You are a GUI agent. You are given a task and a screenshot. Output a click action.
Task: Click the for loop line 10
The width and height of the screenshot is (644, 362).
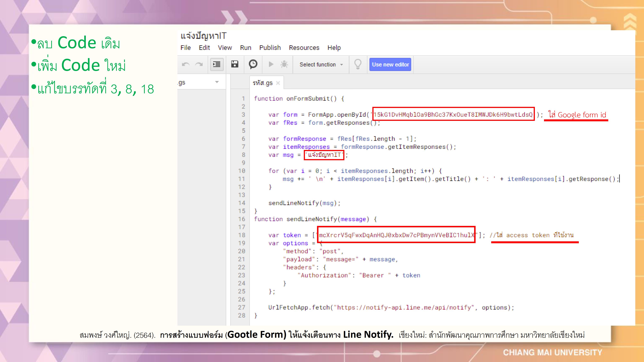click(355, 171)
